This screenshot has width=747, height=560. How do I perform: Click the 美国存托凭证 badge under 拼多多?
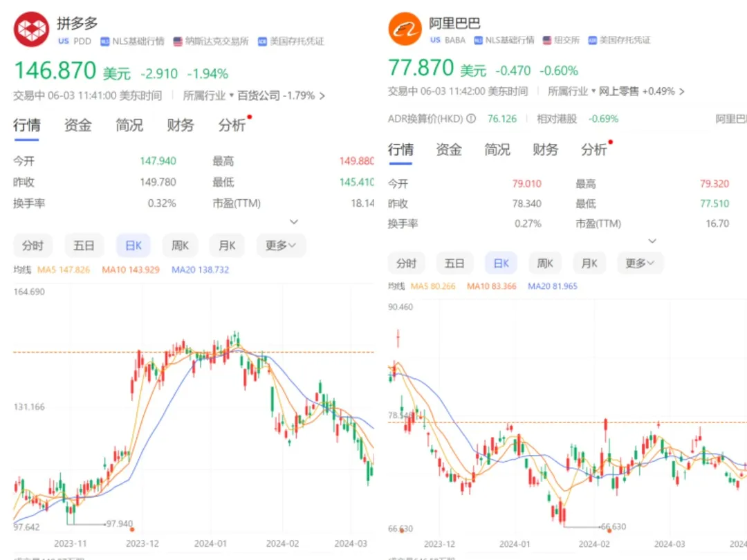coord(291,41)
